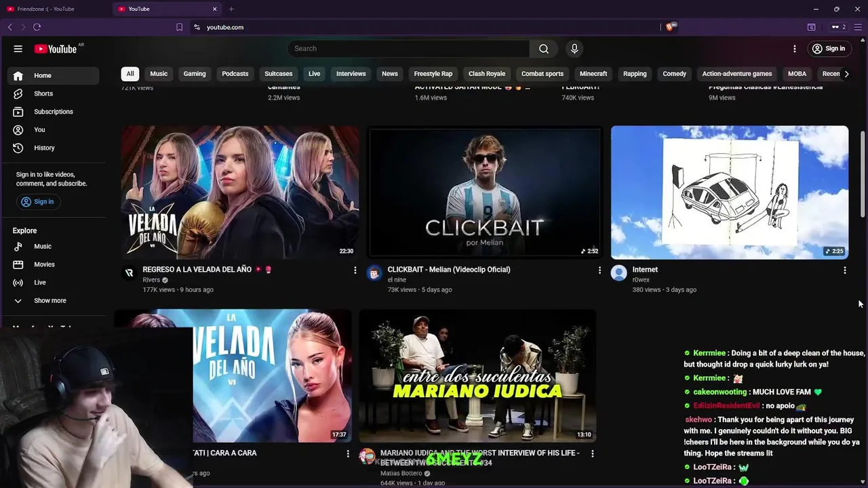
Task: Select the Suitcases filter chip
Action: pyautogui.click(x=279, y=74)
